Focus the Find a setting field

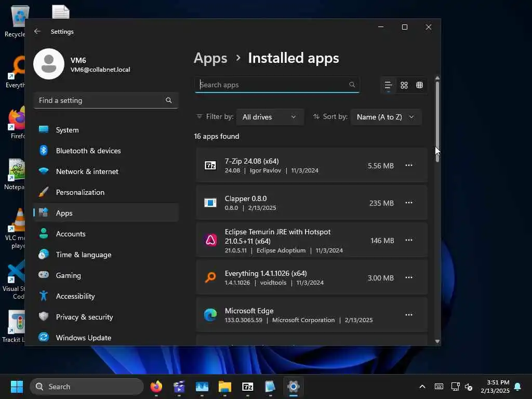coord(106,100)
